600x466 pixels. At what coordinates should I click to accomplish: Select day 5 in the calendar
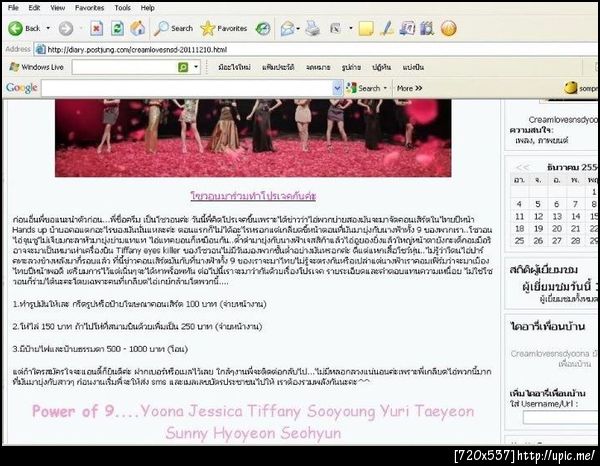[538, 204]
